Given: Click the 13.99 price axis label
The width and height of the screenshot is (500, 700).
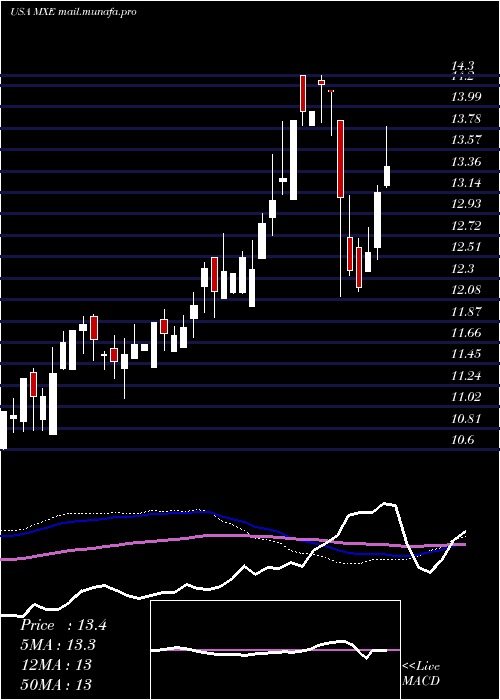Looking at the screenshot, I should (x=466, y=97).
